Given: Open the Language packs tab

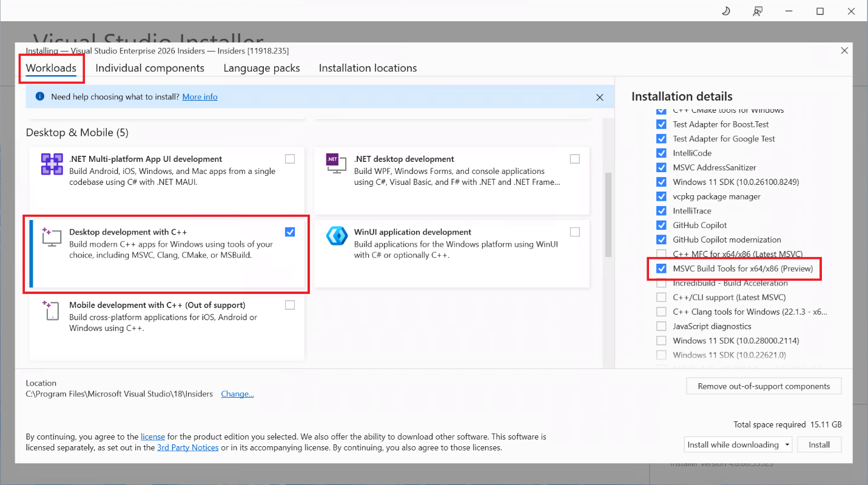Looking at the screenshot, I should 261,68.
